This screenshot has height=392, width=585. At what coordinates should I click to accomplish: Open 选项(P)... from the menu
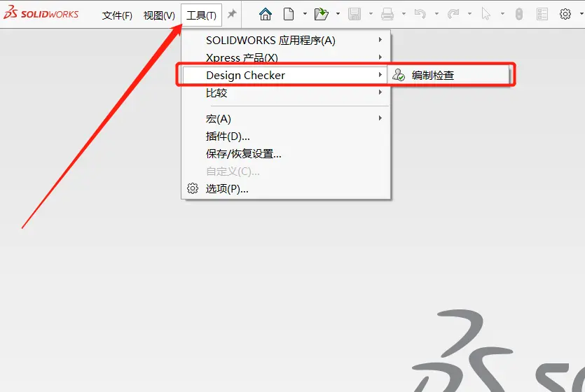pyautogui.click(x=286, y=188)
